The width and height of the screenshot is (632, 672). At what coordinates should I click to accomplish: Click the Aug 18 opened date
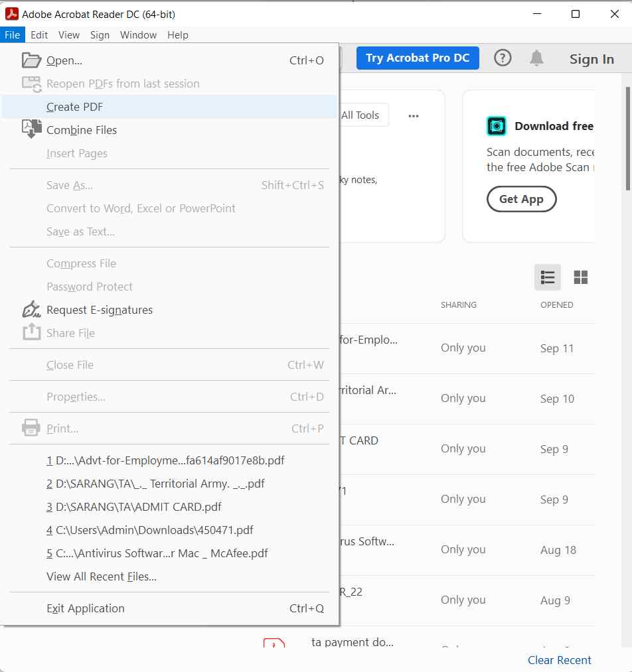(558, 550)
